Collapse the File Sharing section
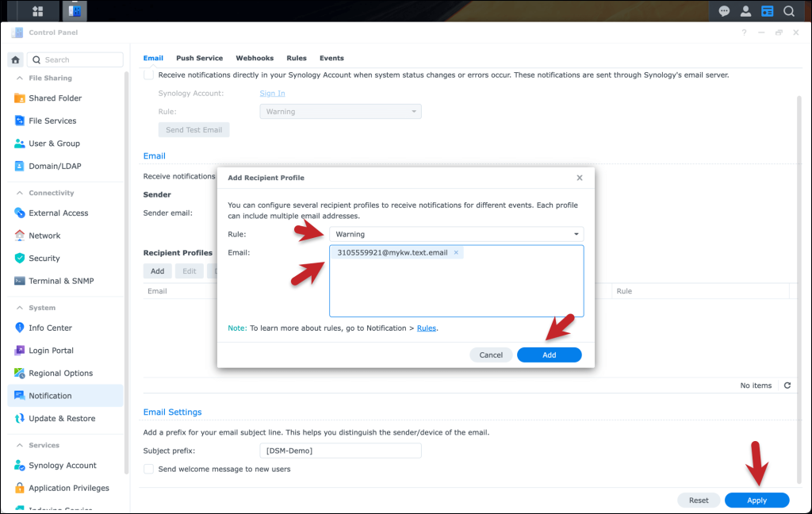The image size is (812, 514). point(19,79)
